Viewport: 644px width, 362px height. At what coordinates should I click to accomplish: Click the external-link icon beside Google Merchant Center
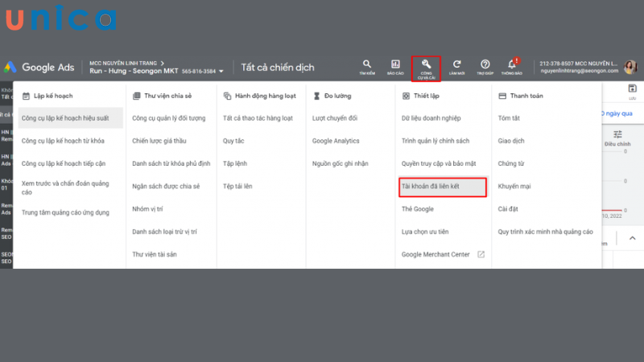tap(481, 254)
